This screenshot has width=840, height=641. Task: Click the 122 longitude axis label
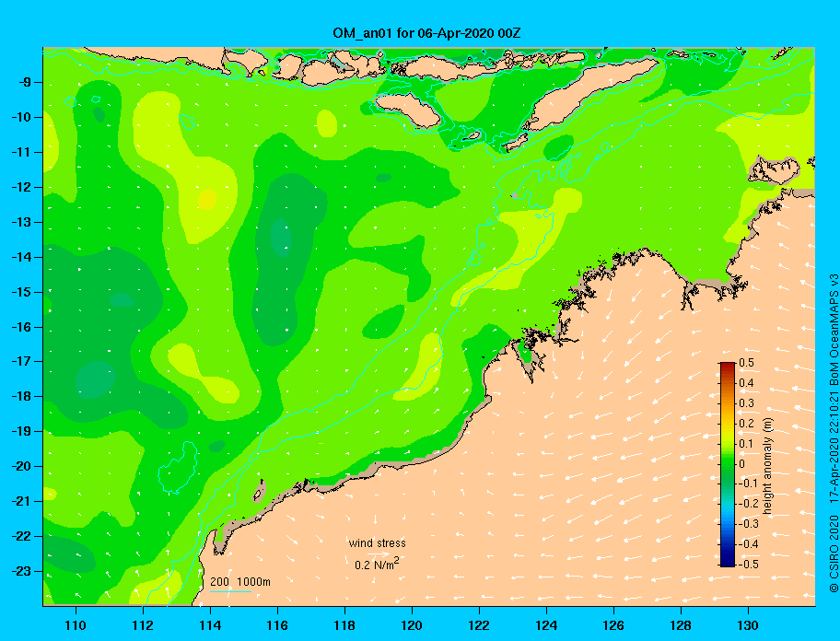479,625
